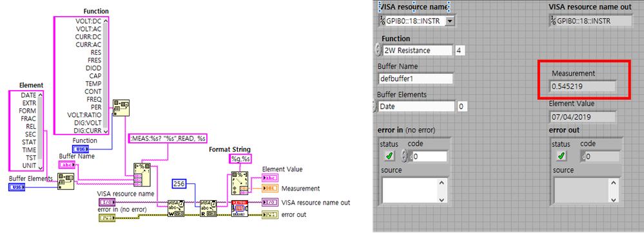Select the VISA Read node icon
This screenshot has width=644, height=233.
(x=208, y=209)
